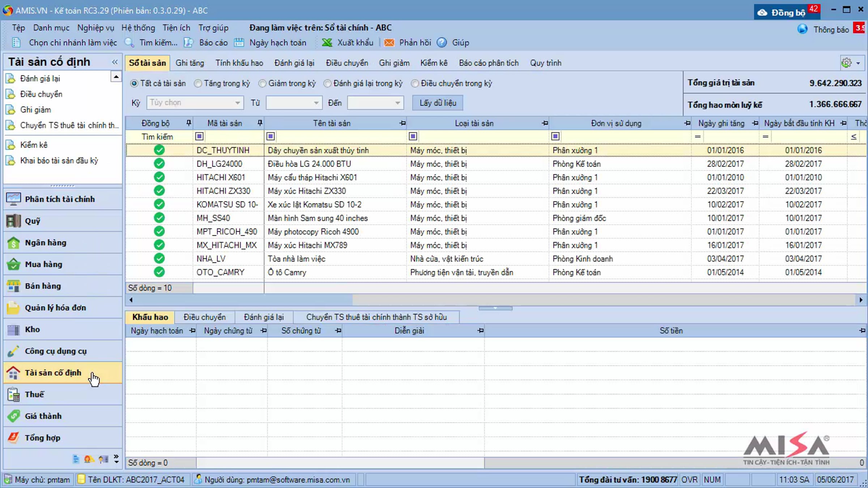
Task: Click sync status icon of OTO_CAMRY row
Action: (159, 272)
